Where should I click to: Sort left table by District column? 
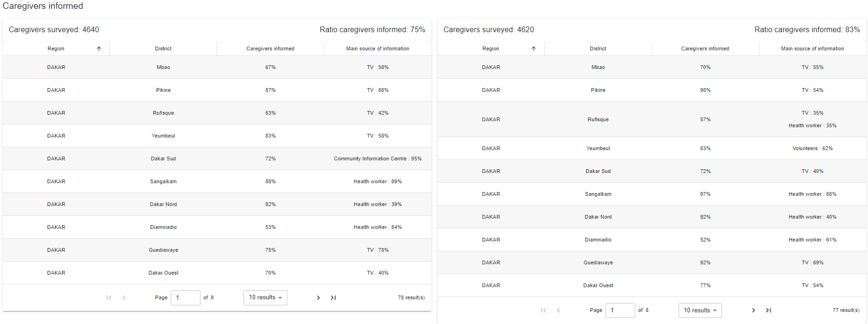pyautogui.click(x=163, y=48)
